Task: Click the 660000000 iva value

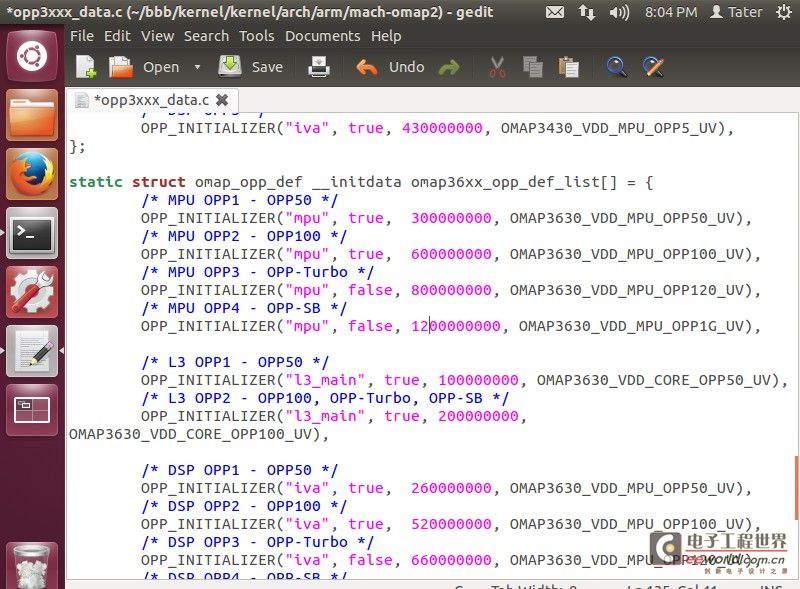Action: pos(451,560)
